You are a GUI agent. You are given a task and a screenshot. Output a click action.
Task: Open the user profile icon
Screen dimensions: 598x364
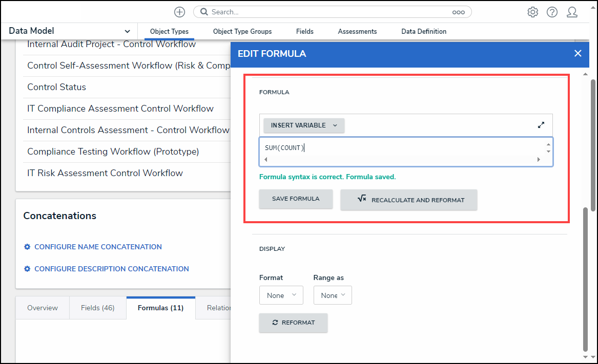(572, 12)
